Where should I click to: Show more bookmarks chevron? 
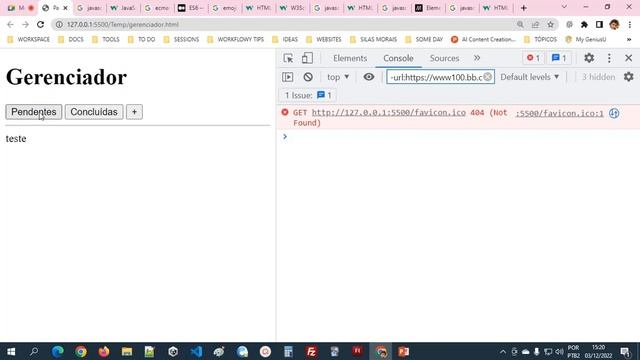tap(629, 39)
